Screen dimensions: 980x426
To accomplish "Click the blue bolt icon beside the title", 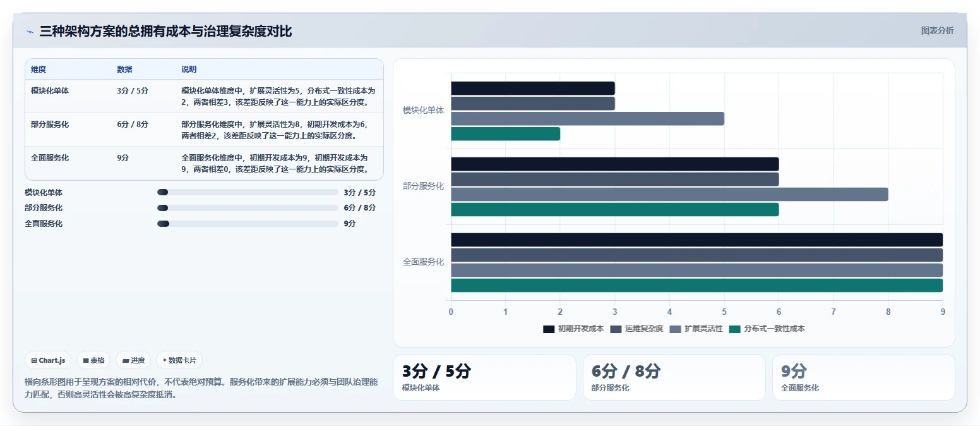I will [x=30, y=32].
